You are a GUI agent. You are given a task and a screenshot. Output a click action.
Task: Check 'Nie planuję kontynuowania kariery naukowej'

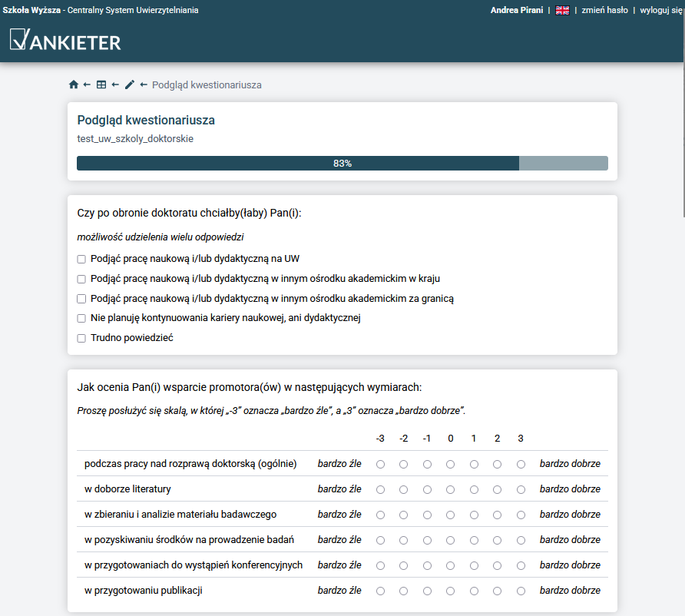(x=81, y=318)
